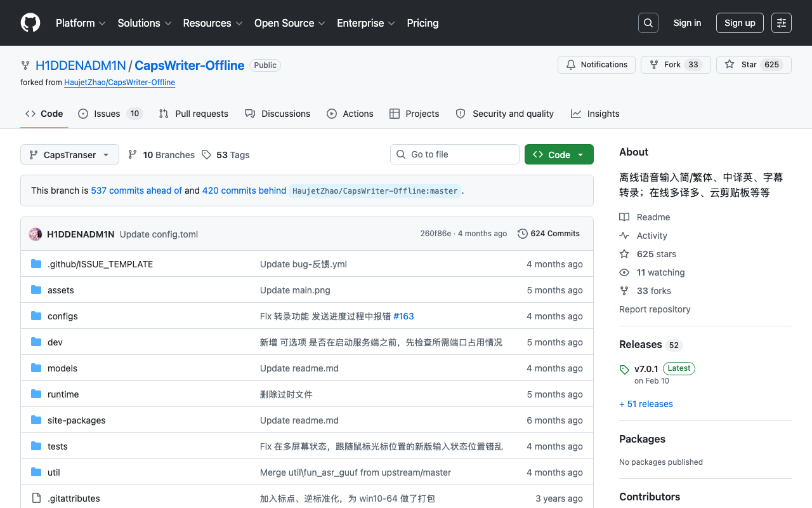
Task: Click commit message 'Update config.toml'
Action: coord(159,234)
